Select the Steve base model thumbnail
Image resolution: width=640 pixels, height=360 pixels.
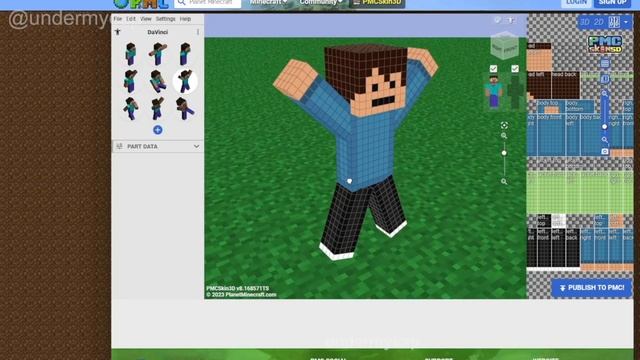[x=494, y=92]
